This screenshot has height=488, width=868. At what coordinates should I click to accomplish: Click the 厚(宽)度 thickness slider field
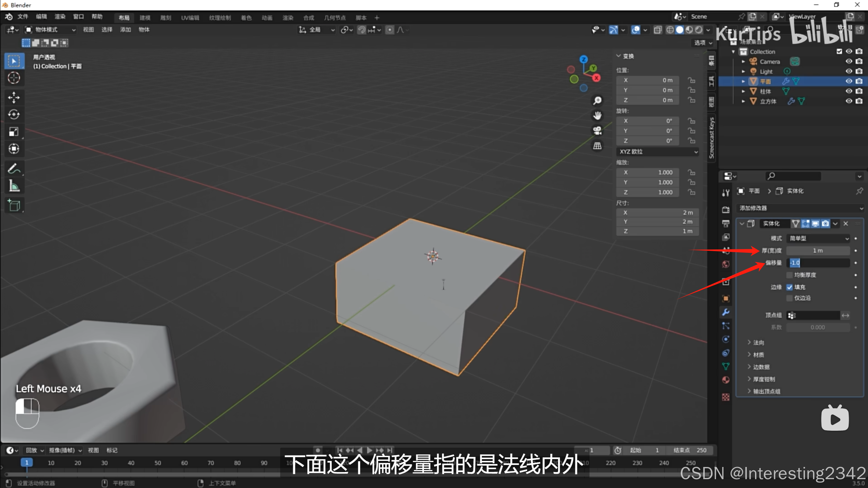point(817,250)
